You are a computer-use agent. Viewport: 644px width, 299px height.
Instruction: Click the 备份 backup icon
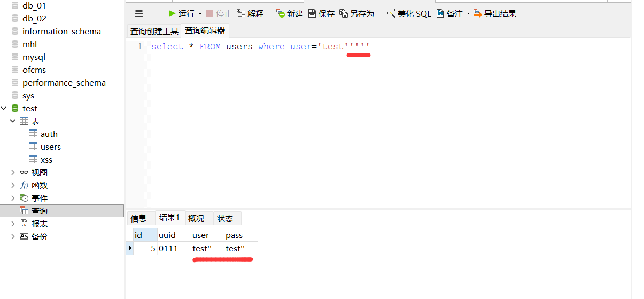pos(24,236)
